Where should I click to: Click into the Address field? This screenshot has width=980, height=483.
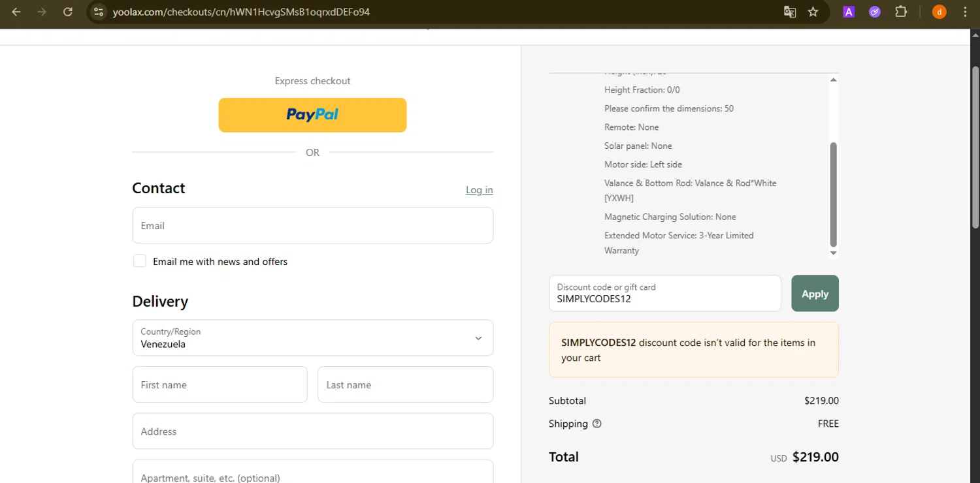(x=312, y=431)
